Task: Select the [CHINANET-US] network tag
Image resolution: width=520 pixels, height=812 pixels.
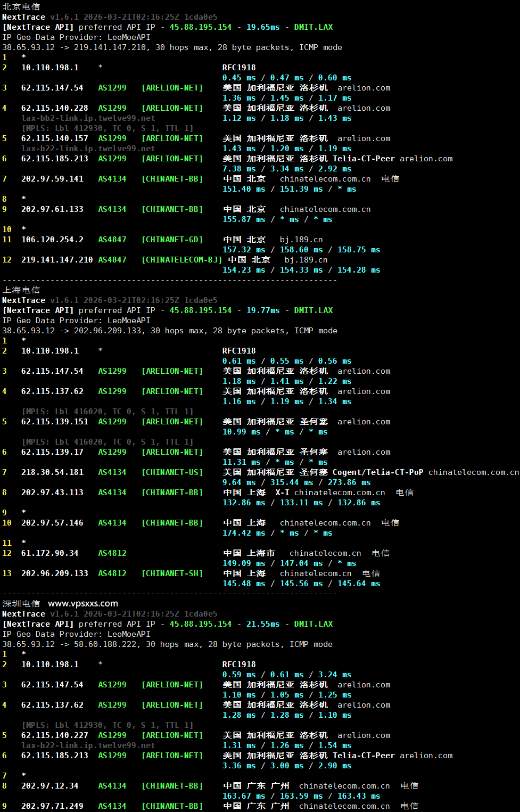Action: 172,472
